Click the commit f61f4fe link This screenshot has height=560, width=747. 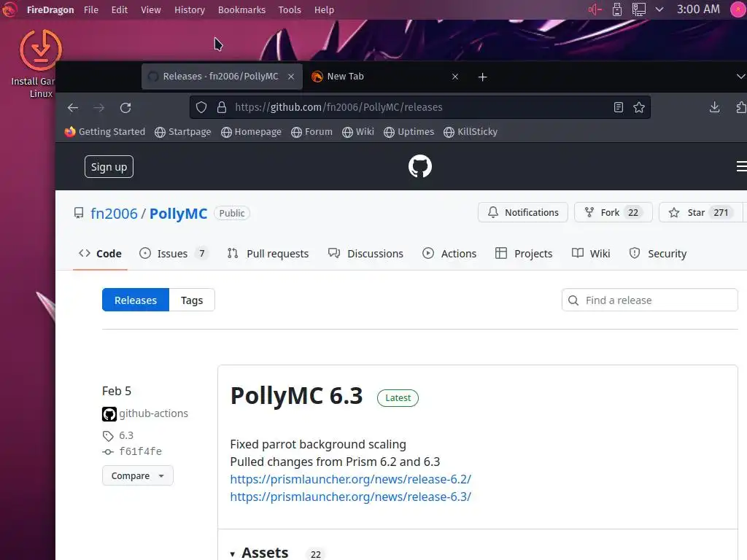tap(141, 451)
